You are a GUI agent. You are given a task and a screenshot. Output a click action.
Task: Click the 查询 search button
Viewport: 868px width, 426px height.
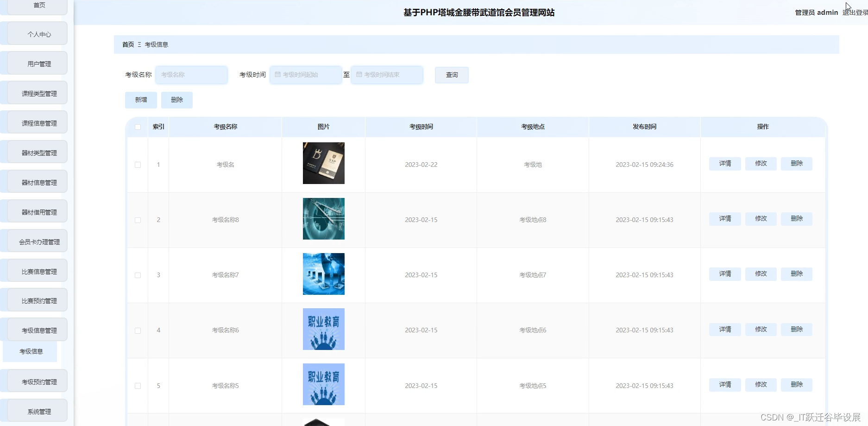(x=452, y=75)
